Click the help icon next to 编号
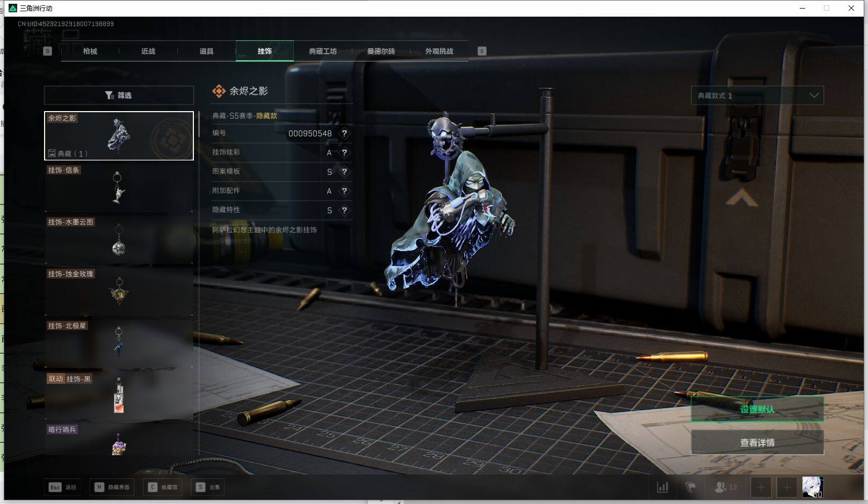The height and width of the screenshot is (504, 868). (x=344, y=133)
